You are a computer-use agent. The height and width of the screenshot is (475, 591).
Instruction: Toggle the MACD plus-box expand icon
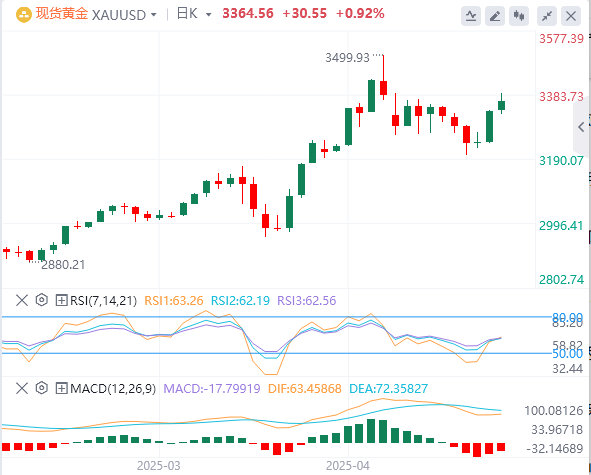click(61, 388)
